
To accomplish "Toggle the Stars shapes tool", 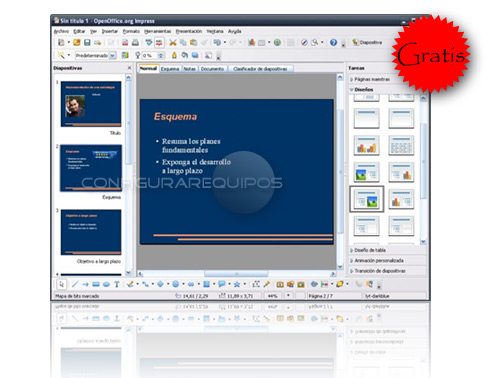I will 237,284.
